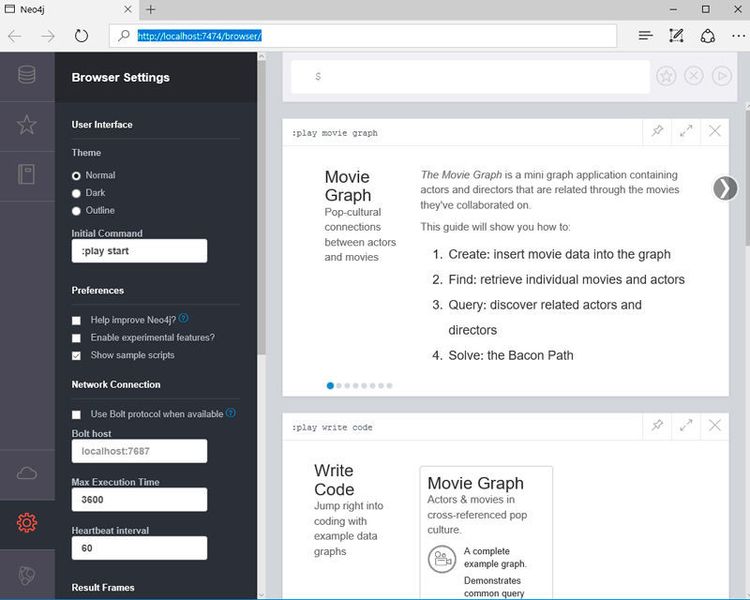The image size is (750, 600).
Task: Select the first slide pagination dot
Action: (330, 386)
